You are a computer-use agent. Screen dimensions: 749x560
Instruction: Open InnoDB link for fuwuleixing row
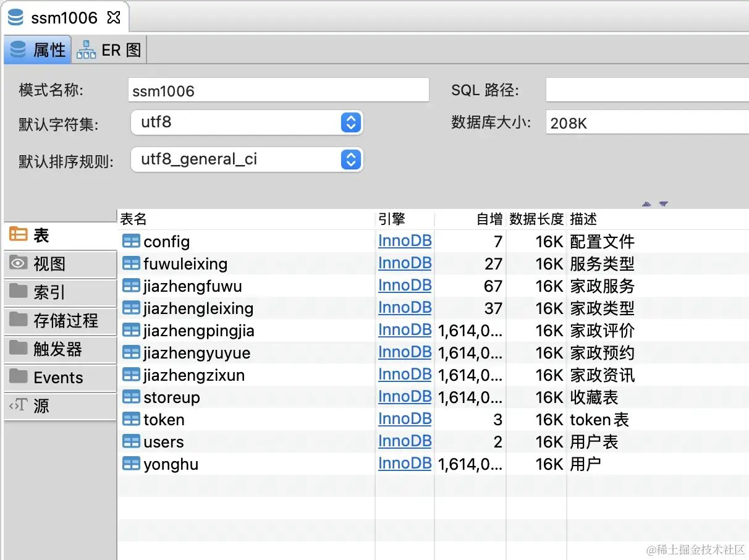click(405, 263)
